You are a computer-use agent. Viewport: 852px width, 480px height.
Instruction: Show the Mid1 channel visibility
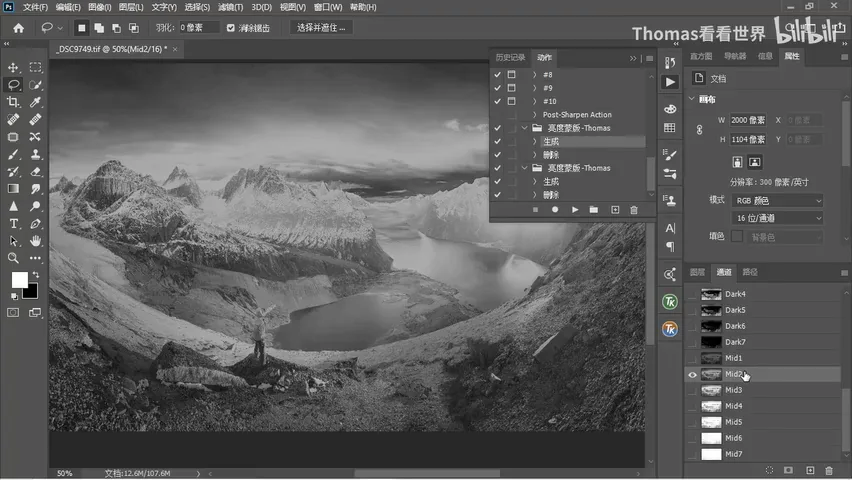pos(692,358)
